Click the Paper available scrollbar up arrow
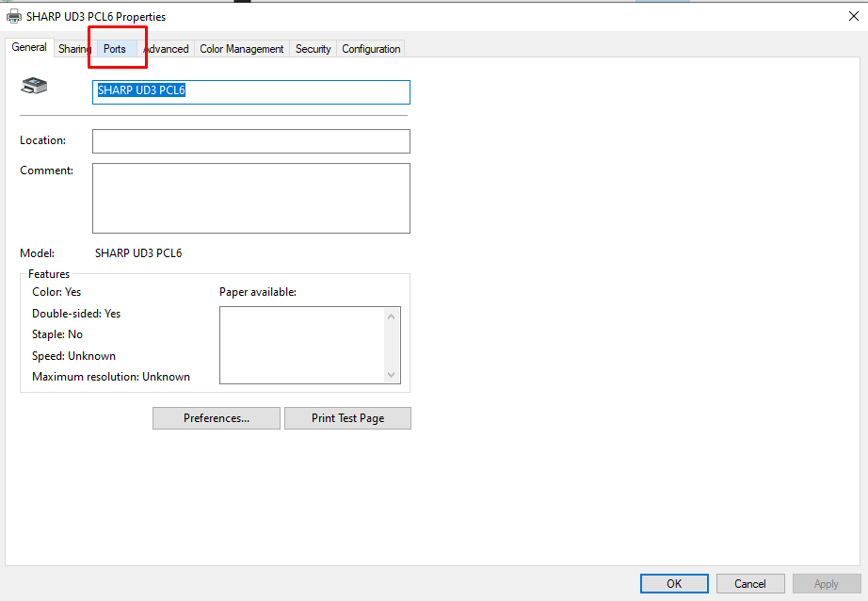 coord(391,315)
